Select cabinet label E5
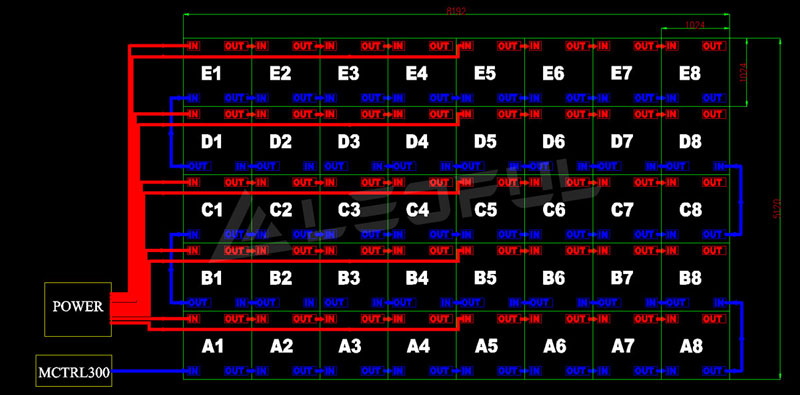800x395 pixels. coord(485,74)
